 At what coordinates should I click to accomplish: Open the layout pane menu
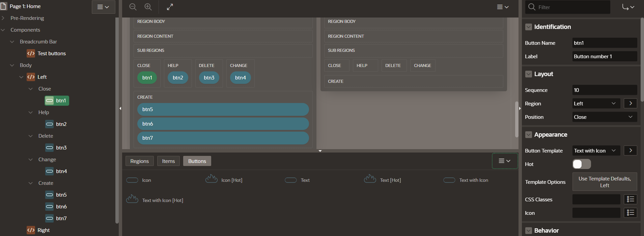503,7
